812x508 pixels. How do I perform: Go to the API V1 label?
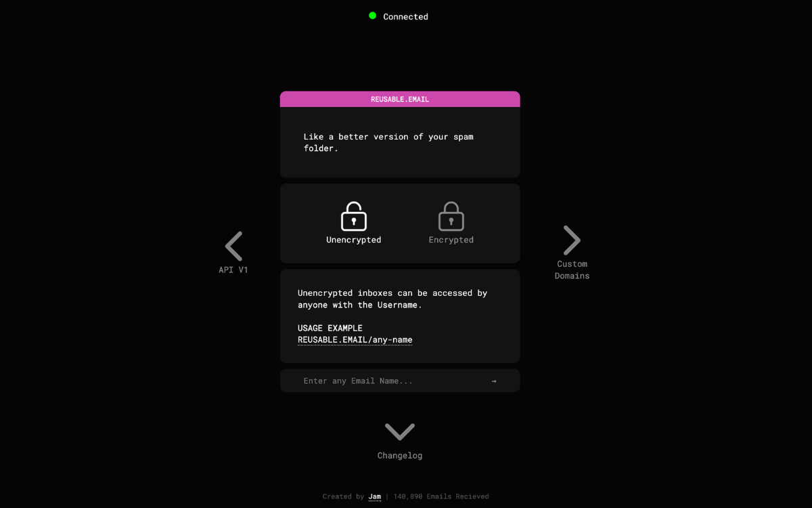coord(233,270)
